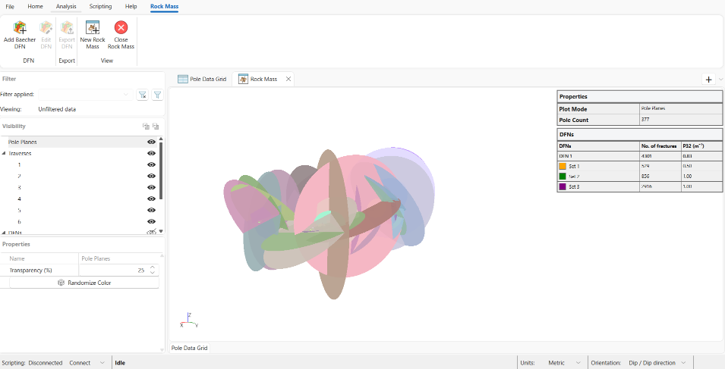Viewport: 725px width, 369px height.
Task: Open the Orientation Dip / Dip direction dropdown
Action: [x=657, y=363]
